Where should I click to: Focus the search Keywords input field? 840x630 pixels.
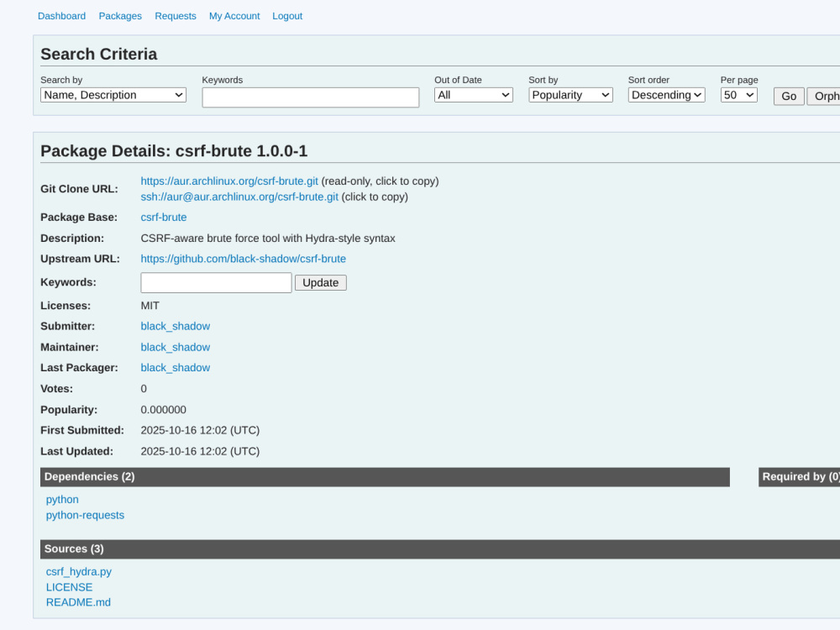(x=311, y=97)
